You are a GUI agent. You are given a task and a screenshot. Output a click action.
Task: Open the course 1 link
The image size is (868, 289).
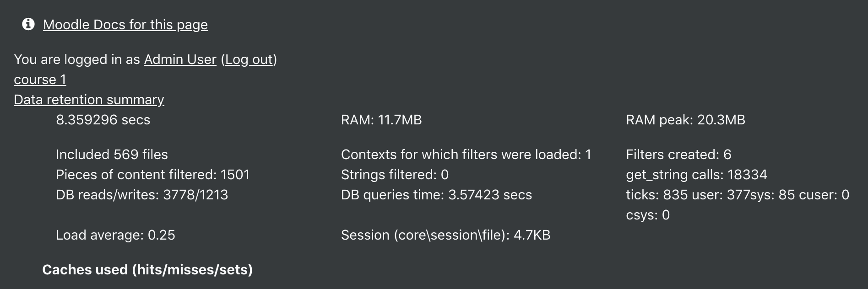click(40, 80)
